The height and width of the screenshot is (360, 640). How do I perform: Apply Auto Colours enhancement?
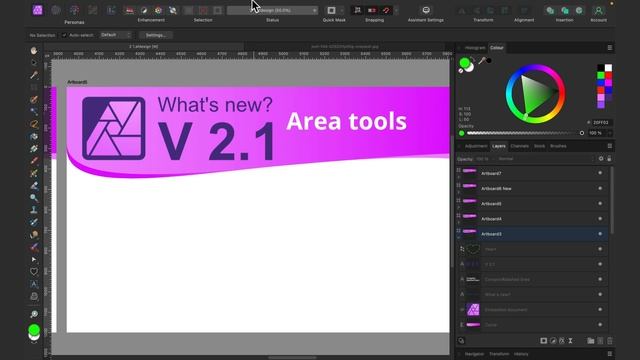coord(158,10)
